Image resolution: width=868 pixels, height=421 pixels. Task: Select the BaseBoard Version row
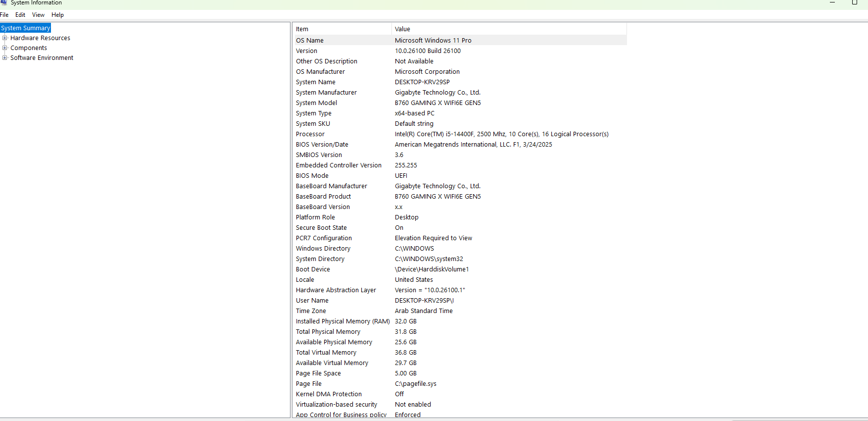tap(460, 207)
